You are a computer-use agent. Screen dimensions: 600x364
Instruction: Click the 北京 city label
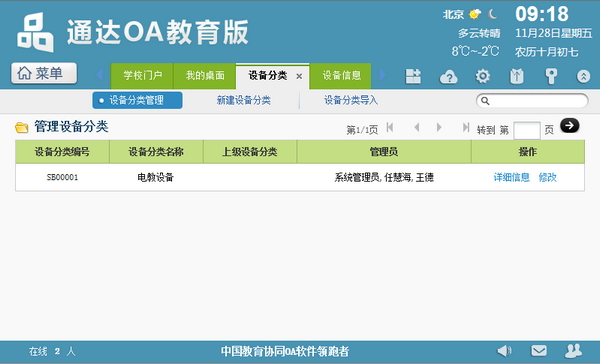point(453,15)
